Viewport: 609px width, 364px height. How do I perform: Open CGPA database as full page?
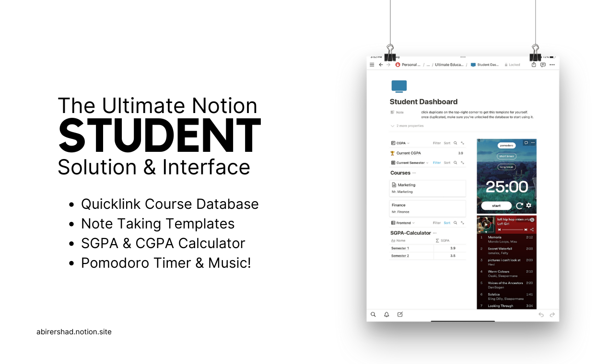(462, 143)
